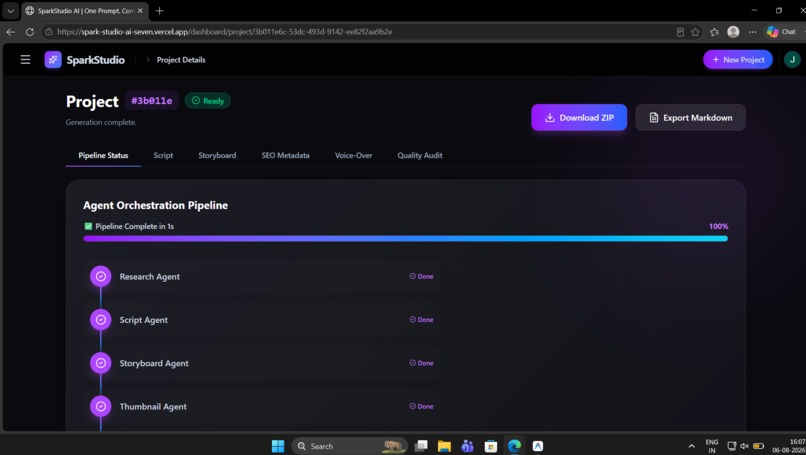Select the Storyboard Agent row label
This screenshot has width=806, height=455.
pos(154,363)
